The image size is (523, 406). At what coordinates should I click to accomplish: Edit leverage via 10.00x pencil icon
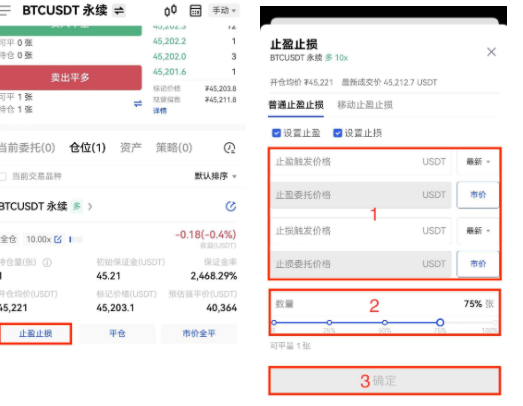coord(58,239)
